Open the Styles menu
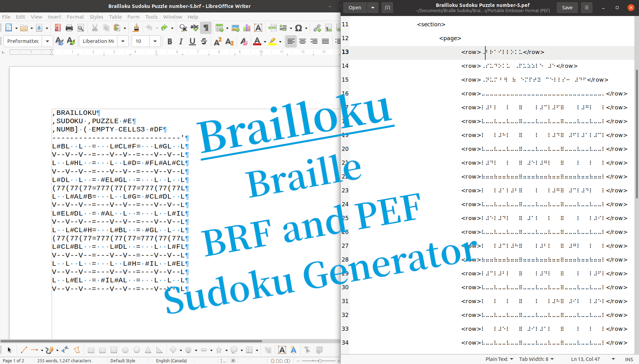The height and width of the screenshot is (364, 639). click(96, 17)
